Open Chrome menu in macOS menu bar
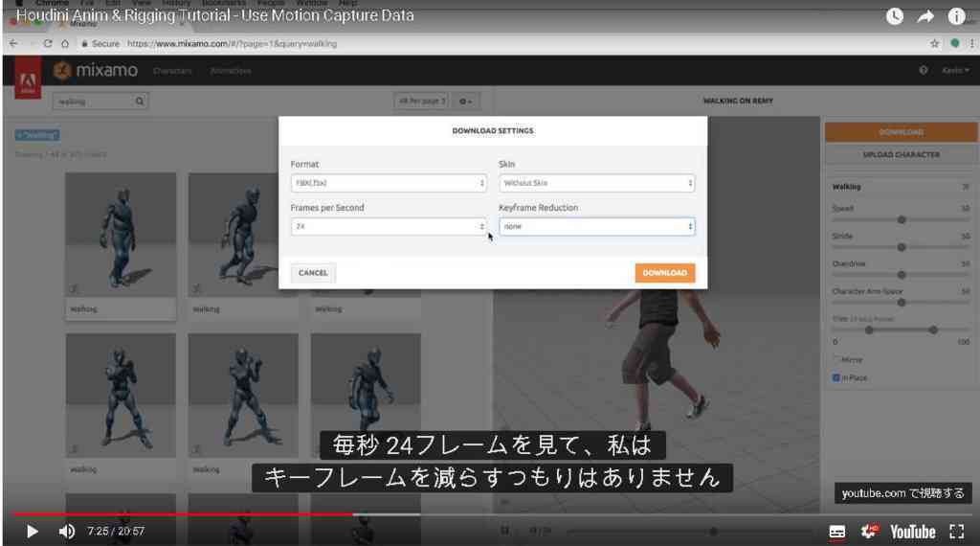This screenshot has height=546, width=980. coord(53,3)
